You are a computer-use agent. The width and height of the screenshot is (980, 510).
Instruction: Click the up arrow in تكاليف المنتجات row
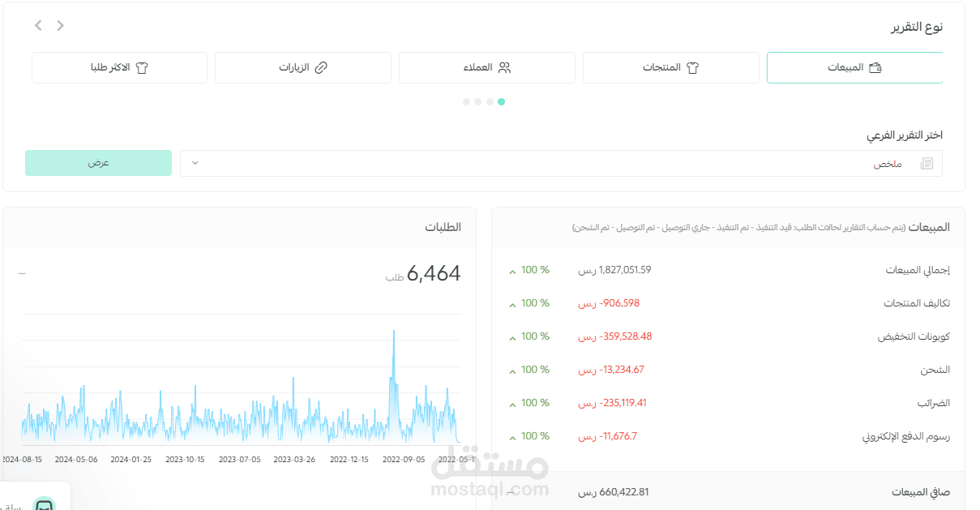[512, 305]
